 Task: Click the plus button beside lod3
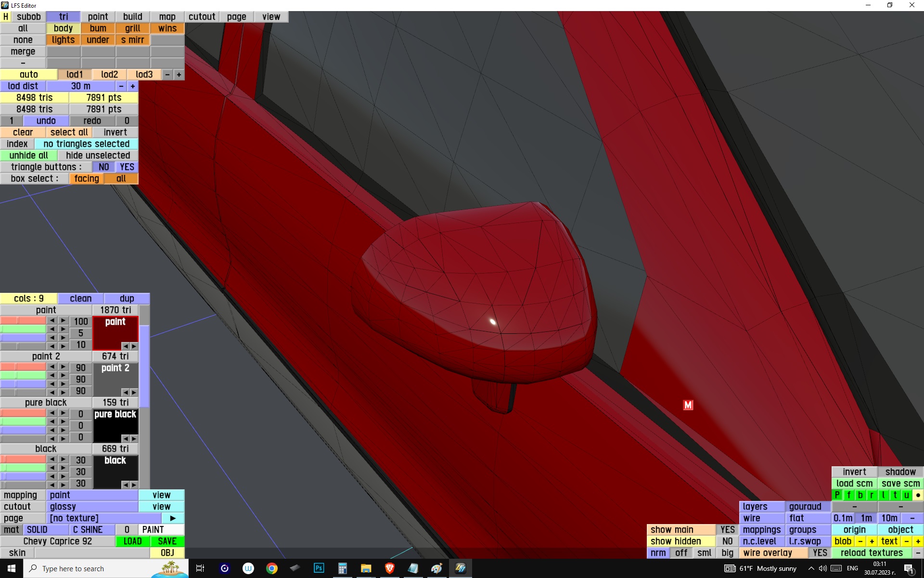click(179, 75)
